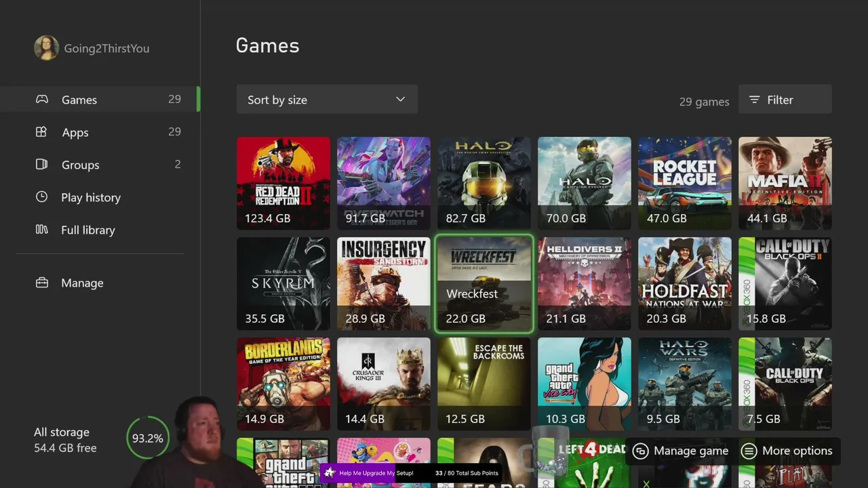Open the Filter options
868x488 pixels.
click(x=785, y=100)
